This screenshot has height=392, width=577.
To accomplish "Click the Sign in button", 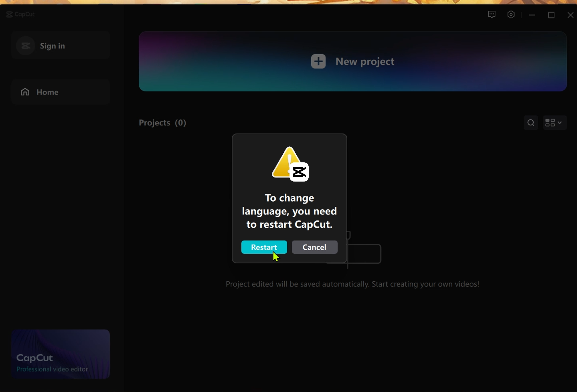I will click(x=61, y=46).
